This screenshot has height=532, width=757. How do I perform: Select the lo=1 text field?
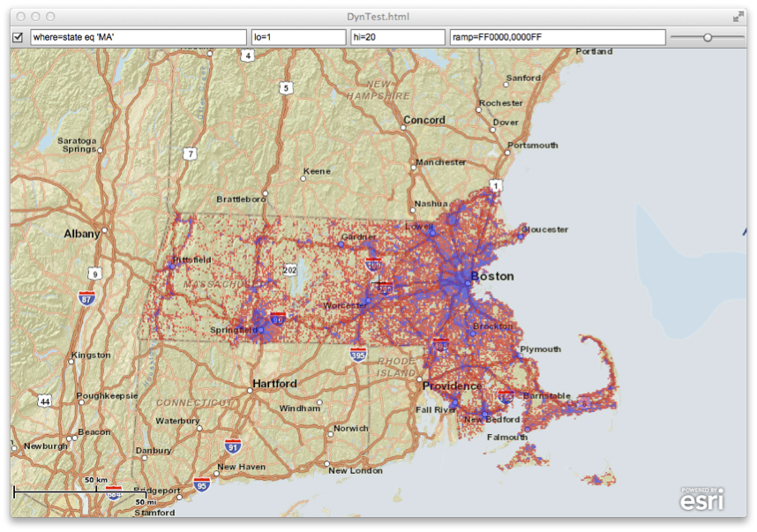coord(296,36)
